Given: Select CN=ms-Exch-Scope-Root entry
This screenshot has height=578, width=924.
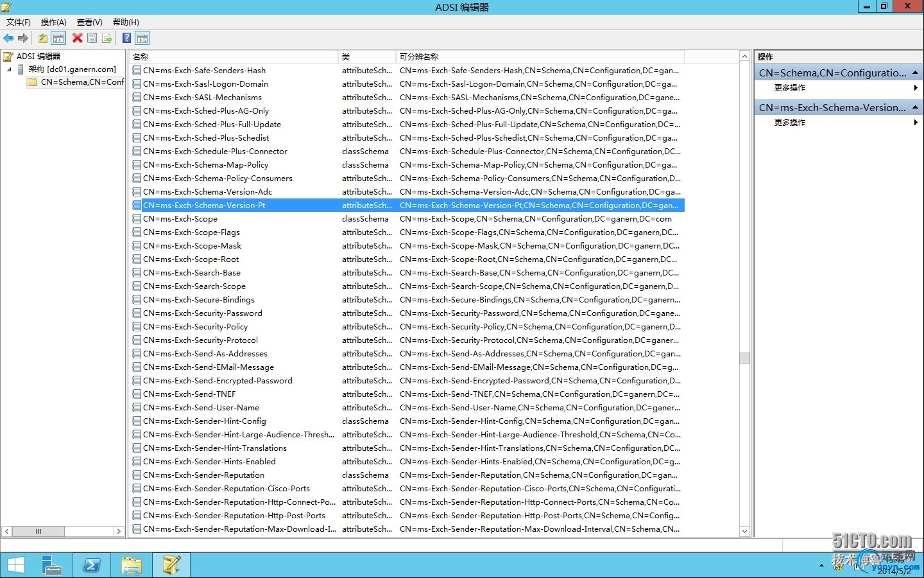Looking at the screenshot, I should pyautogui.click(x=191, y=259).
